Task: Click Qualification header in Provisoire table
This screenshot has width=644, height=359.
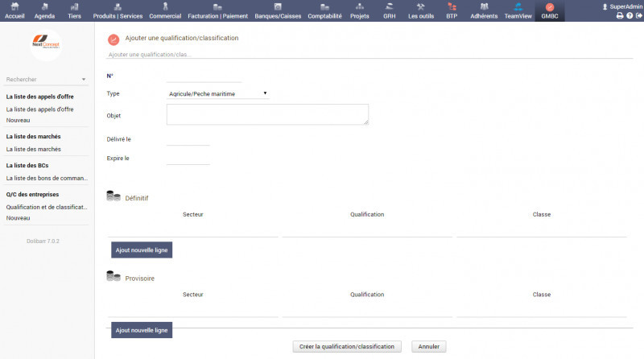Action: point(367,295)
